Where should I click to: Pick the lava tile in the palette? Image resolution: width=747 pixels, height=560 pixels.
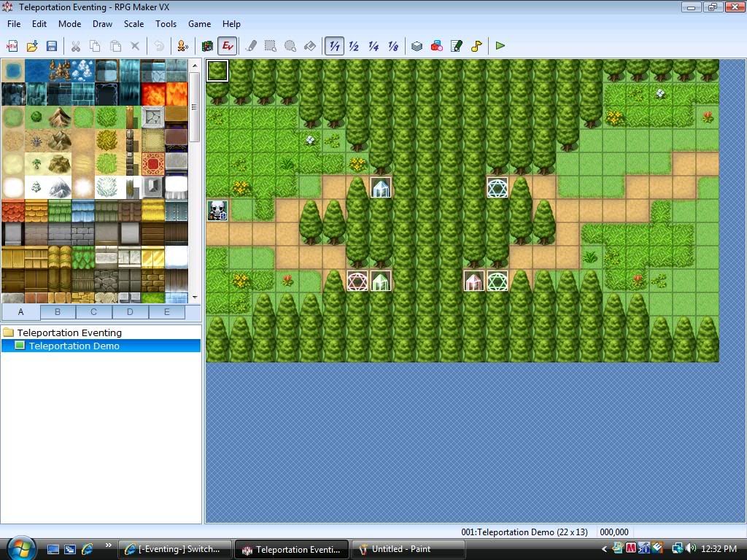click(154, 94)
